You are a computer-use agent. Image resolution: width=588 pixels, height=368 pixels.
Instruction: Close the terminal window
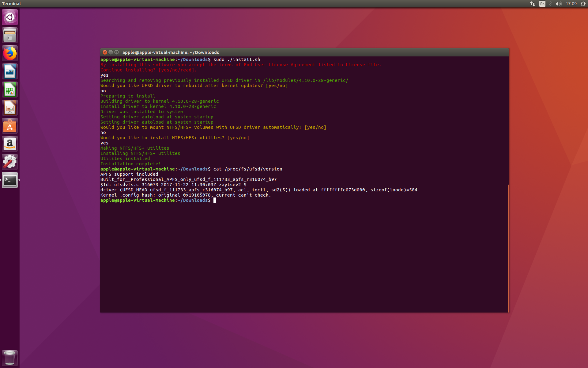point(105,52)
